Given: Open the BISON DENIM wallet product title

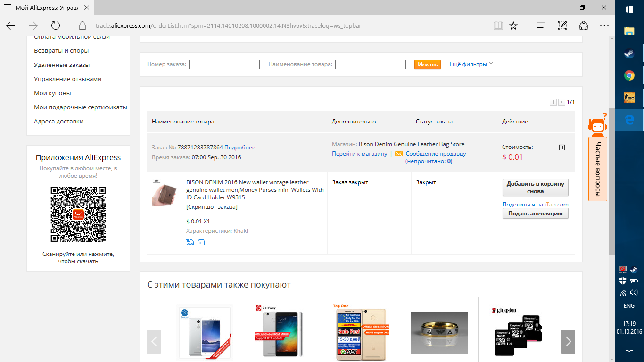Looking at the screenshot, I should coord(255,190).
